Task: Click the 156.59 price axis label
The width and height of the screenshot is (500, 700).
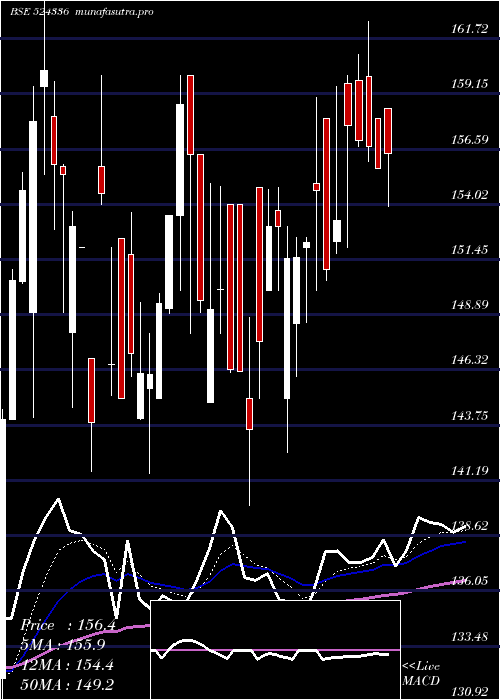Action: (x=469, y=140)
